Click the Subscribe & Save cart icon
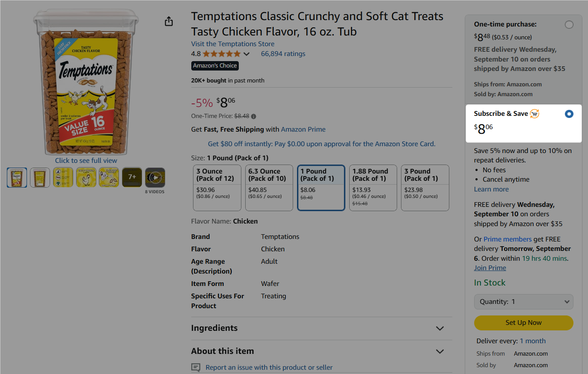588x374 pixels. pyautogui.click(x=535, y=114)
